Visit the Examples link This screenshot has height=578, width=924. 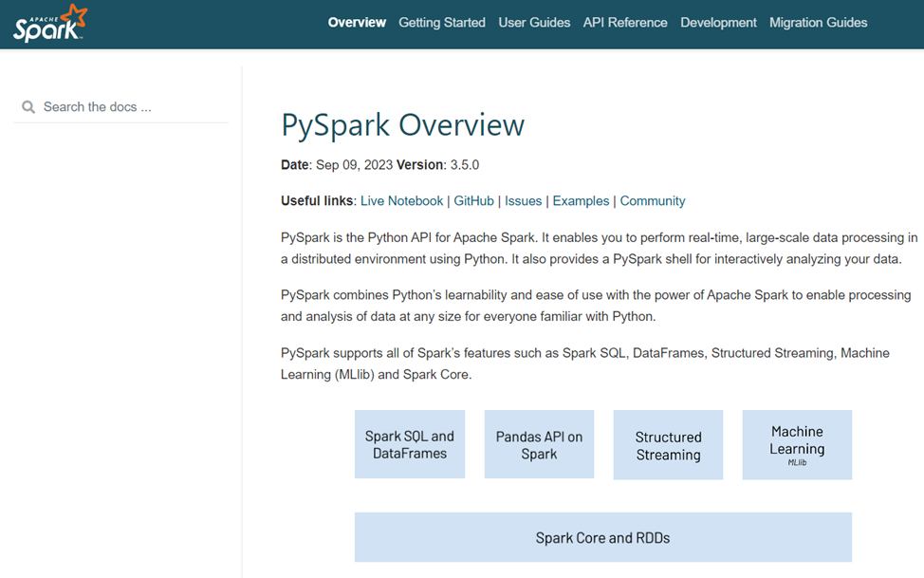(581, 201)
